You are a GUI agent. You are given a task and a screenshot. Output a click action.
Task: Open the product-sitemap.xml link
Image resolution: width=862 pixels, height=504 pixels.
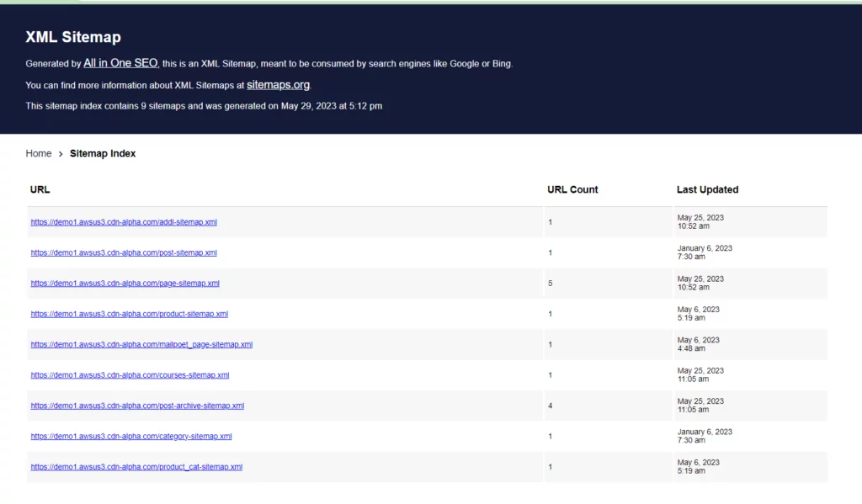[x=129, y=314]
